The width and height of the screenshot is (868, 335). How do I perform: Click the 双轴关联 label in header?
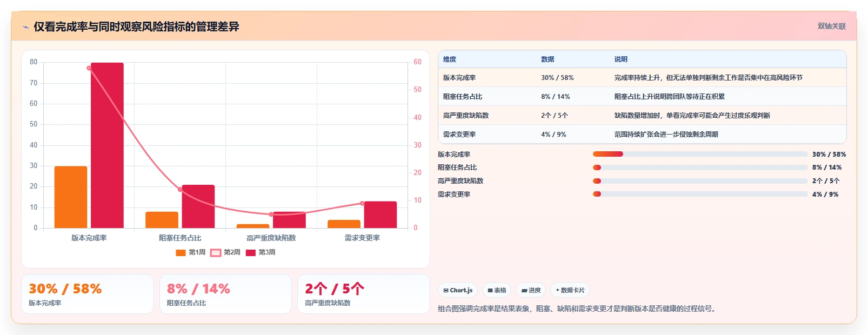pyautogui.click(x=832, y=26)
